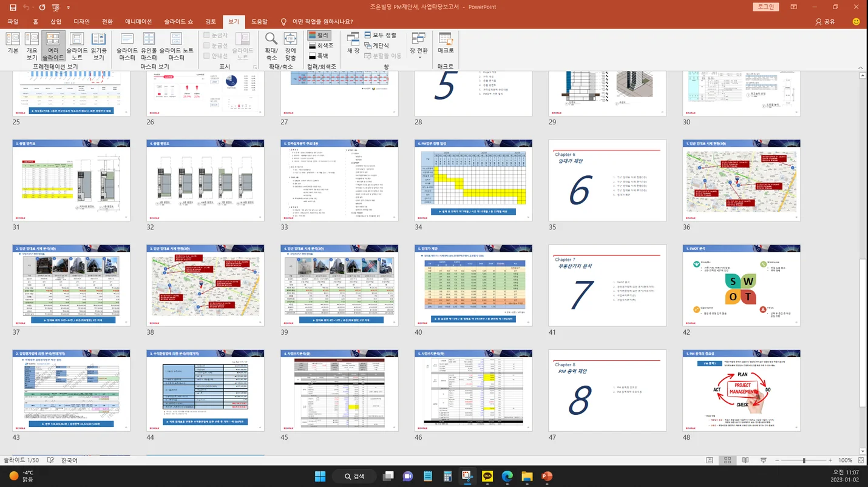The width and height of the screenshot is (868, 487).
Task: Open Macros (매크로)
Action: click(x=446, y=44)
